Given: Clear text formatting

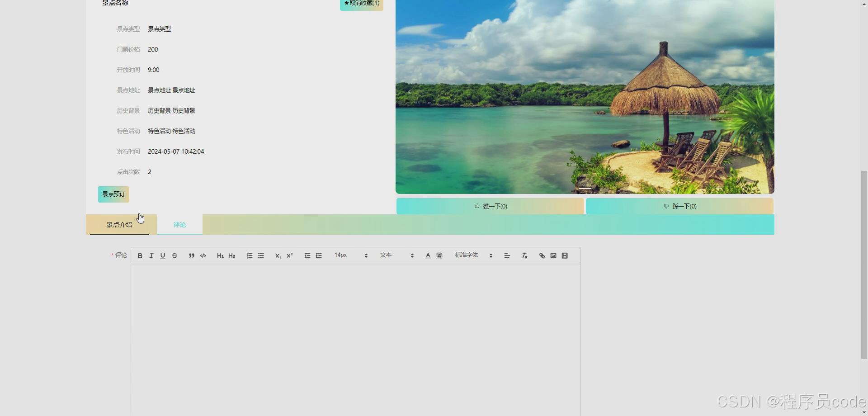Looking at the screenshot, I should coord(524,256).
